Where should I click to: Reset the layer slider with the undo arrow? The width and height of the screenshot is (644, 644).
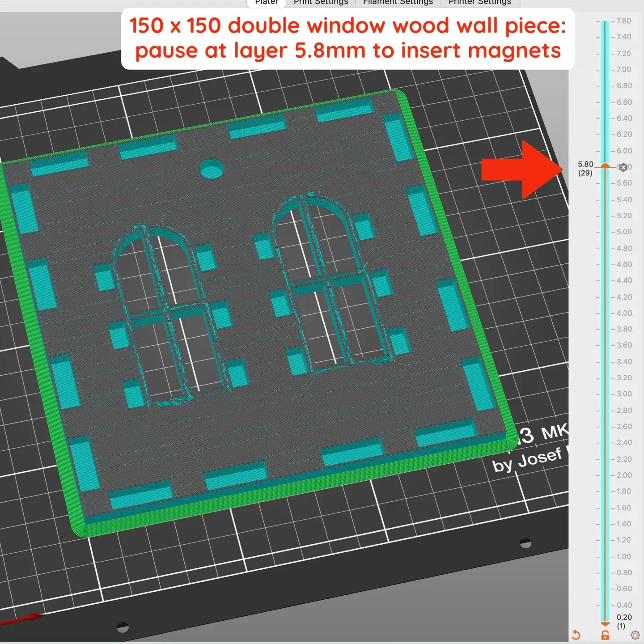[x=576, y=635]
